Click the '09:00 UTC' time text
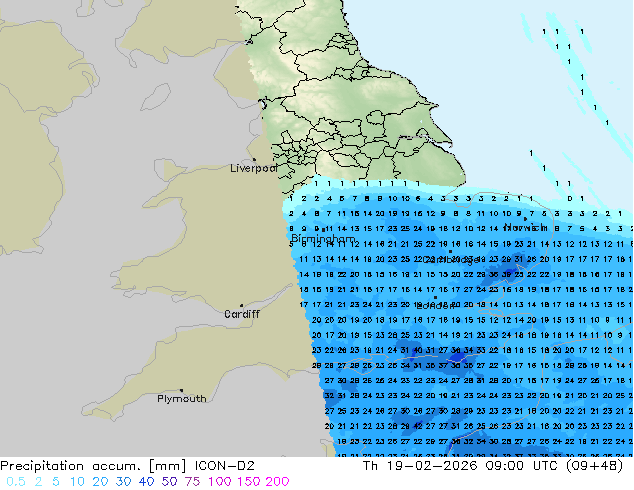 [524, 466]
